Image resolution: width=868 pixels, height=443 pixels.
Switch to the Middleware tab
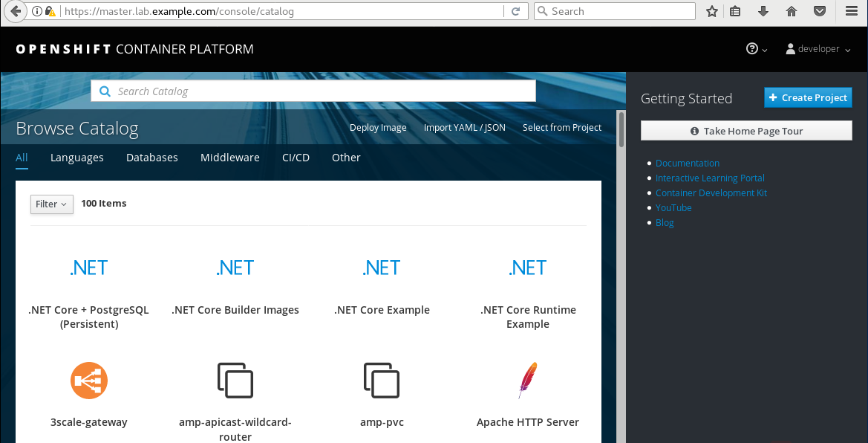coord(229,158)
